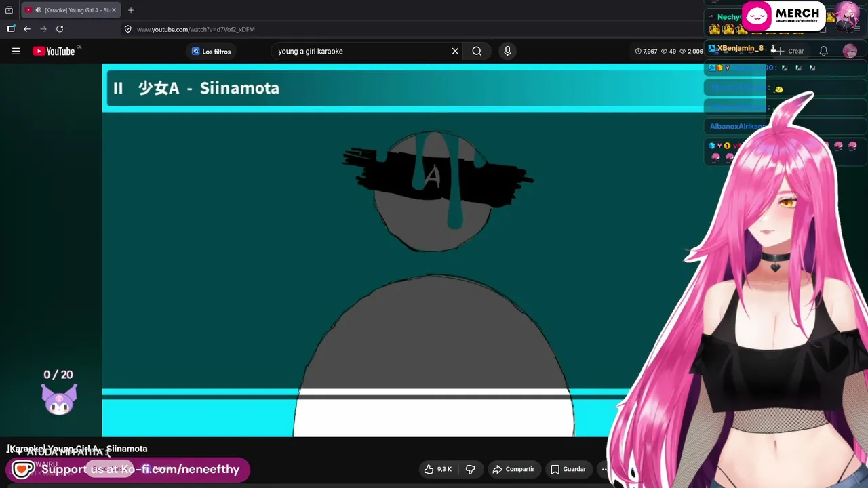The height and width of the screenshot is (488, 868).
Task: Save the video with Guardar
Action: click(x=568, y=469)
